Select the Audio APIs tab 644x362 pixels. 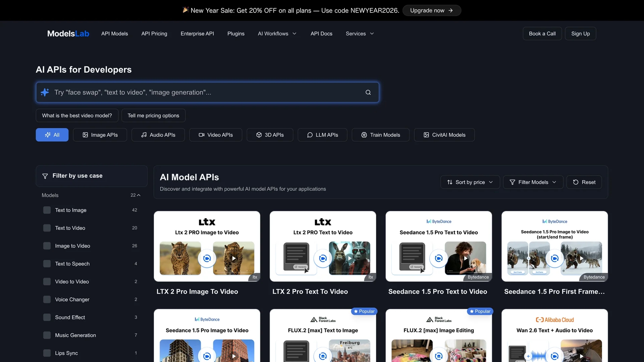click(x=158, y=135)
